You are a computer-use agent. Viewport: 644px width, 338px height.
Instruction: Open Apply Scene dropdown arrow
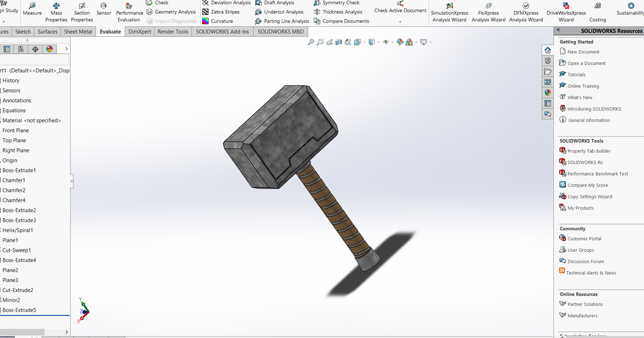pos(416,42)
